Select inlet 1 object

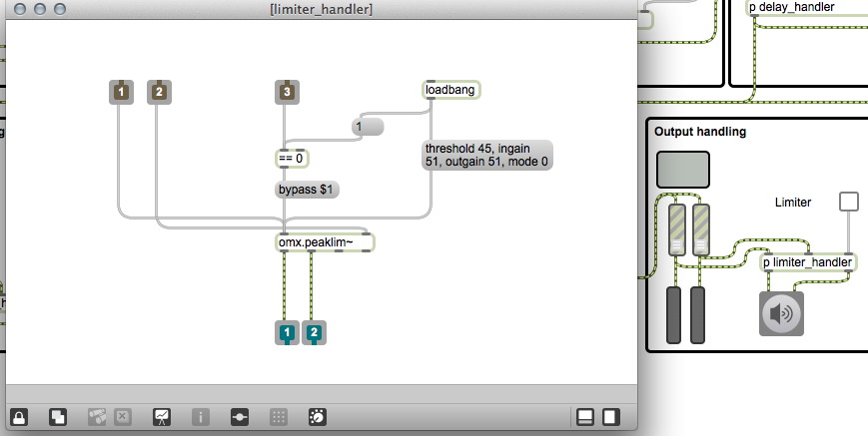pos(121,92)
